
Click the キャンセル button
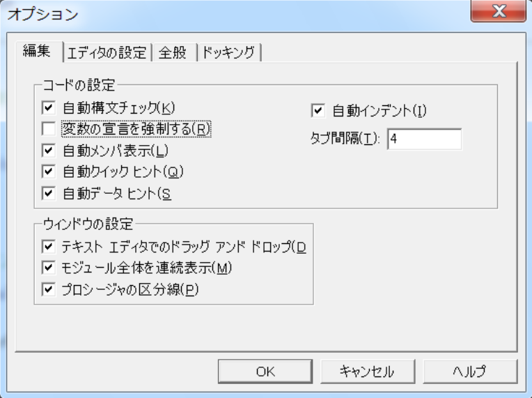coord(366,371)
